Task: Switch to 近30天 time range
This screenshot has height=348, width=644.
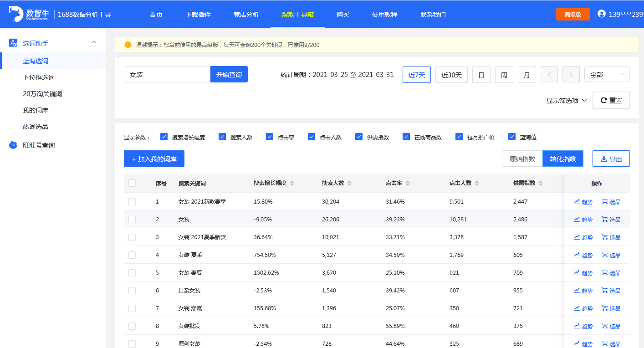Action: 451,75
